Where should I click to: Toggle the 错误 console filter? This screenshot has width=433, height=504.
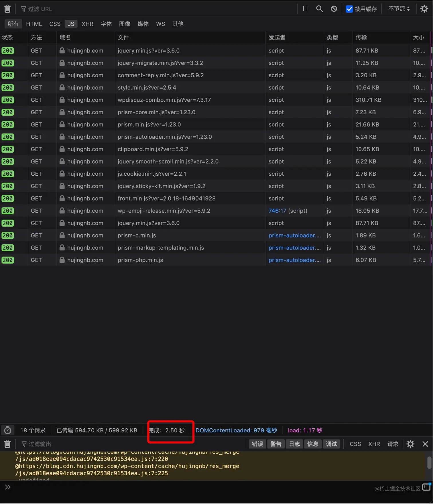click(257, 444)
